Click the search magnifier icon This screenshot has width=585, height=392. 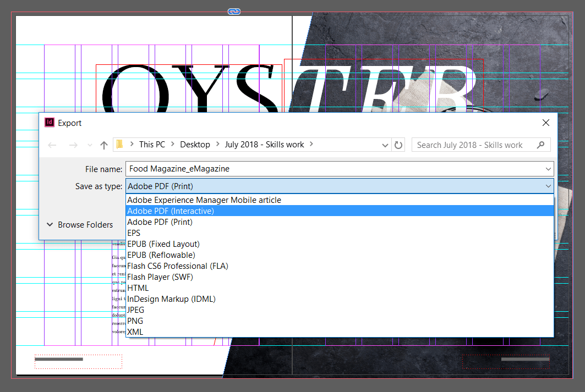(540, 145)
